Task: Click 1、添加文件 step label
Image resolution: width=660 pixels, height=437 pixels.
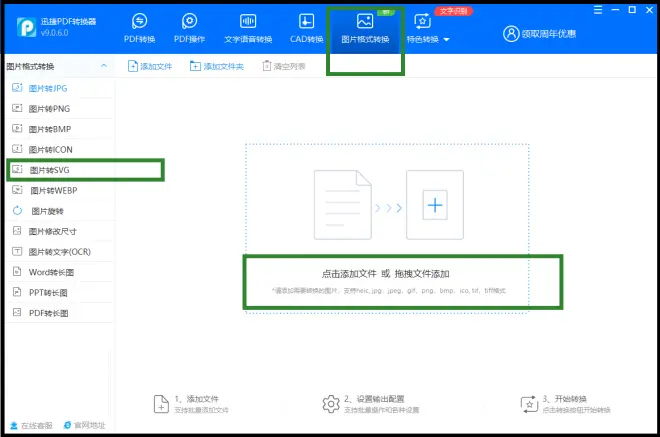Action: click(x=197, y=399)
